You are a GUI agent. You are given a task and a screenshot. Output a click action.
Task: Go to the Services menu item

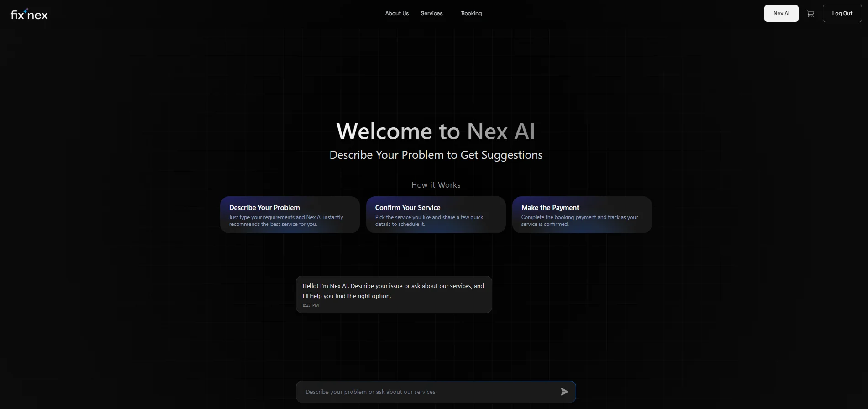point(431,13)
